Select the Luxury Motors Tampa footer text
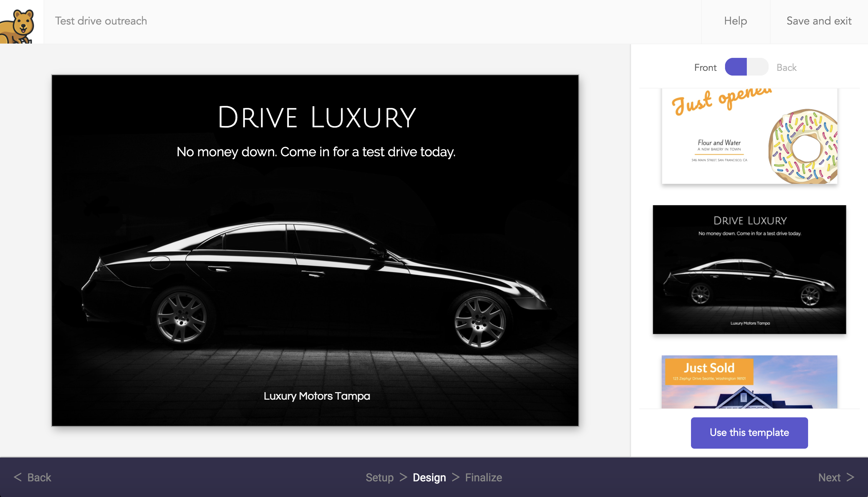Screen dimensions: 868x497 coord(317,396)
